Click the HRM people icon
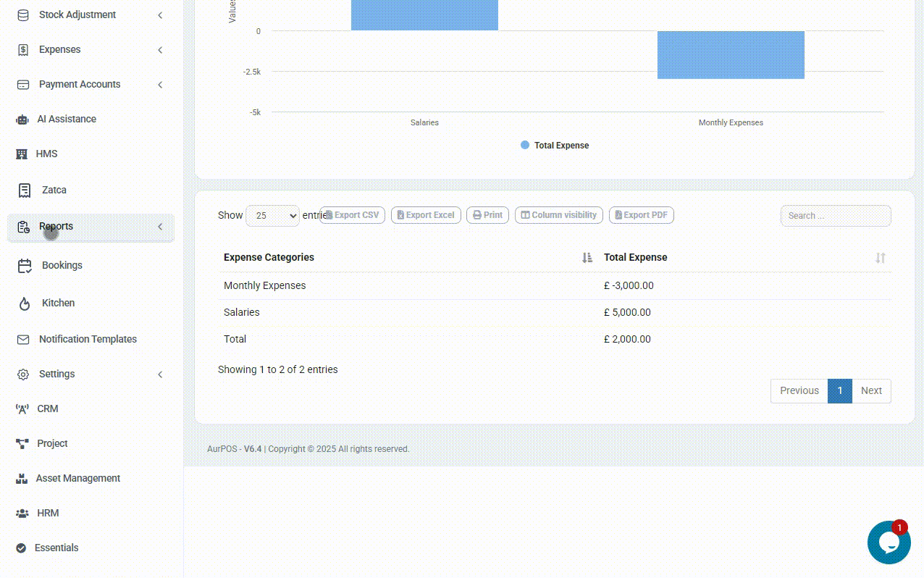The height and width of the screenshot is (578, 924). (x=22, y=513)
